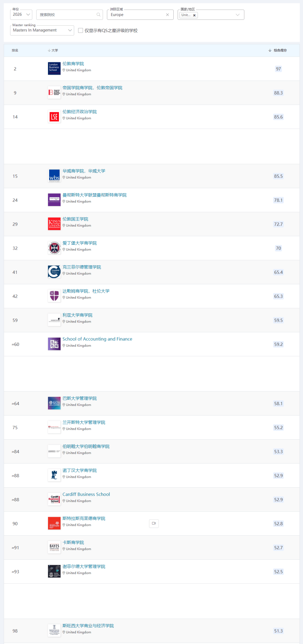Open the 伦敦商学院 link

click(x=73, y=64)
